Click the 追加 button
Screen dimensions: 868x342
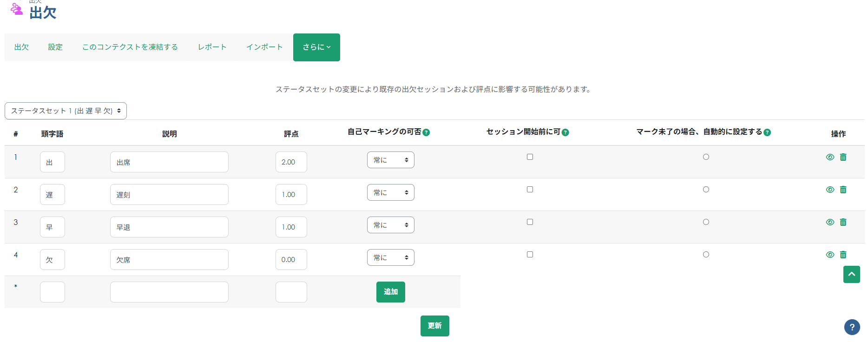coord(390,292)
